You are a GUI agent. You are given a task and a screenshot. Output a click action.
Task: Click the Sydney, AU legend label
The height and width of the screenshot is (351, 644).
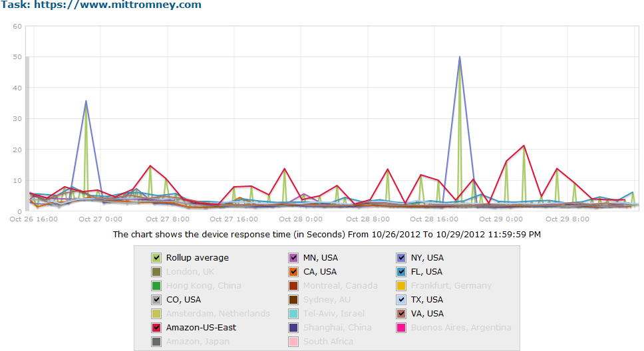coord(327,300)
